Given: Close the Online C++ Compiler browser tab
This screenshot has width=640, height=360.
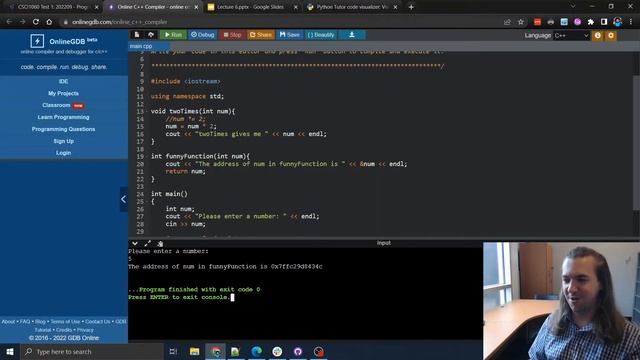Looking at the screenshot, I should pos(196,7).
